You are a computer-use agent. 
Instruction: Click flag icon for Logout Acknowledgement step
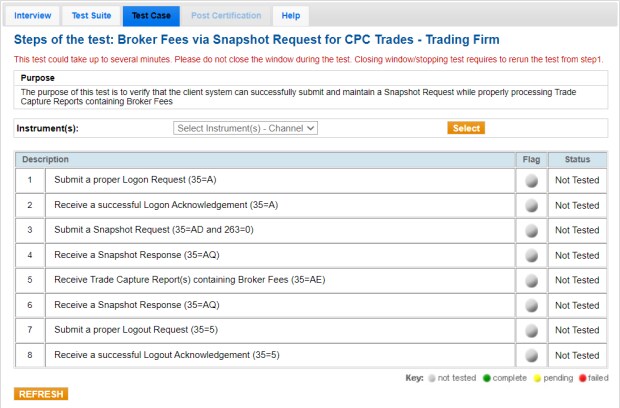point(531,355)
